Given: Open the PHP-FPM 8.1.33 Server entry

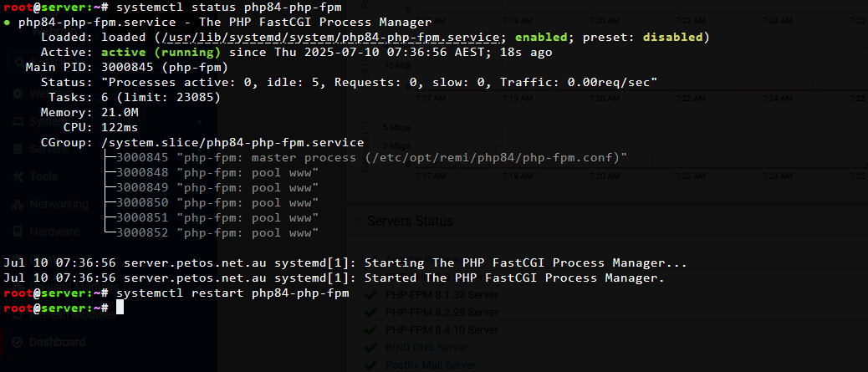Looking at the screenshot, I should point(442,295).
